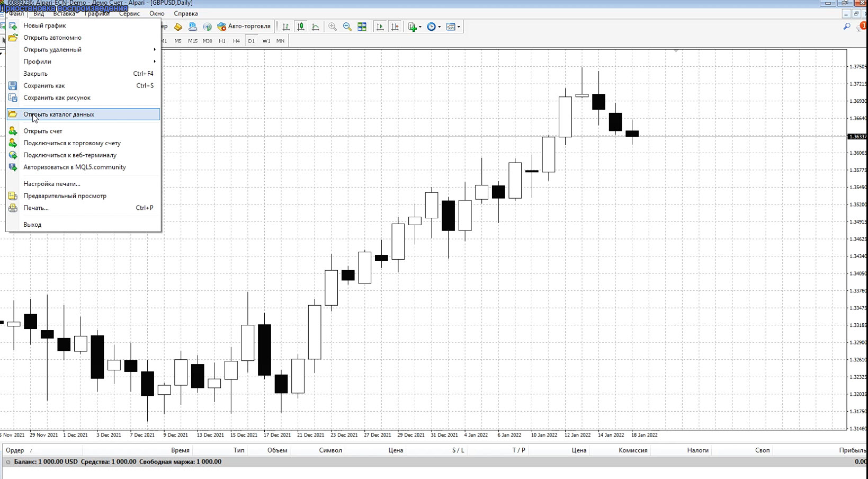Toggle the Авто-торговля button
868x479 pixels.
tap(244, 26)
